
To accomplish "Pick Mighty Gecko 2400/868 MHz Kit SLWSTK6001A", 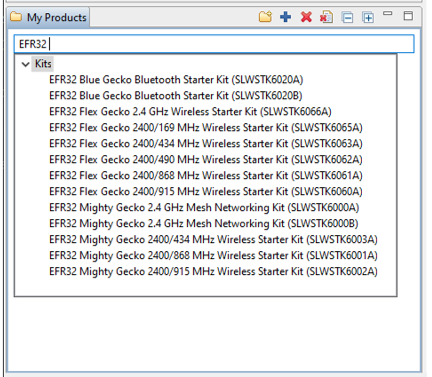I will pos(213,256).
